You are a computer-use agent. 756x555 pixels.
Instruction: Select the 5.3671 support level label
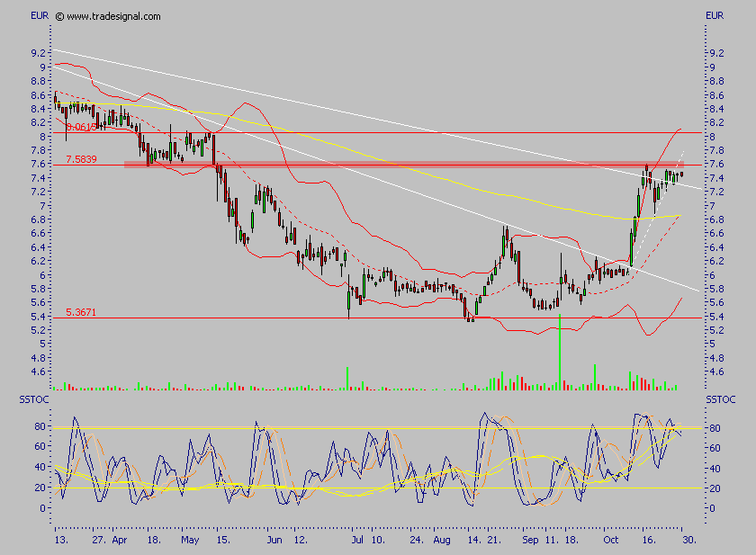tap(83, 312)
